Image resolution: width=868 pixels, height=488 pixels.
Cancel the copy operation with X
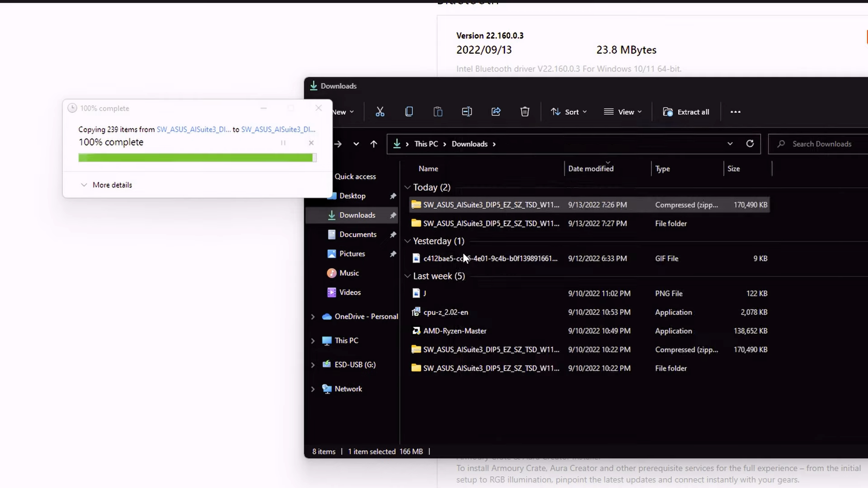pos(311,143)
